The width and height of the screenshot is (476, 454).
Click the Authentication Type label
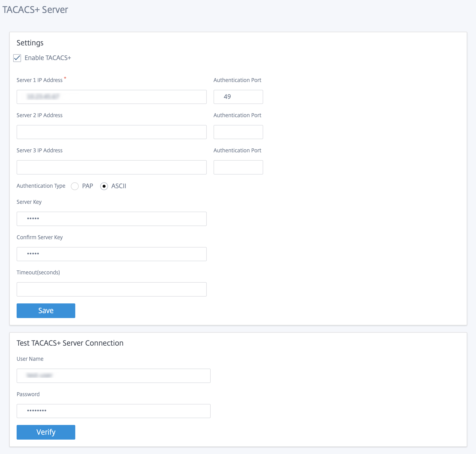41,186
